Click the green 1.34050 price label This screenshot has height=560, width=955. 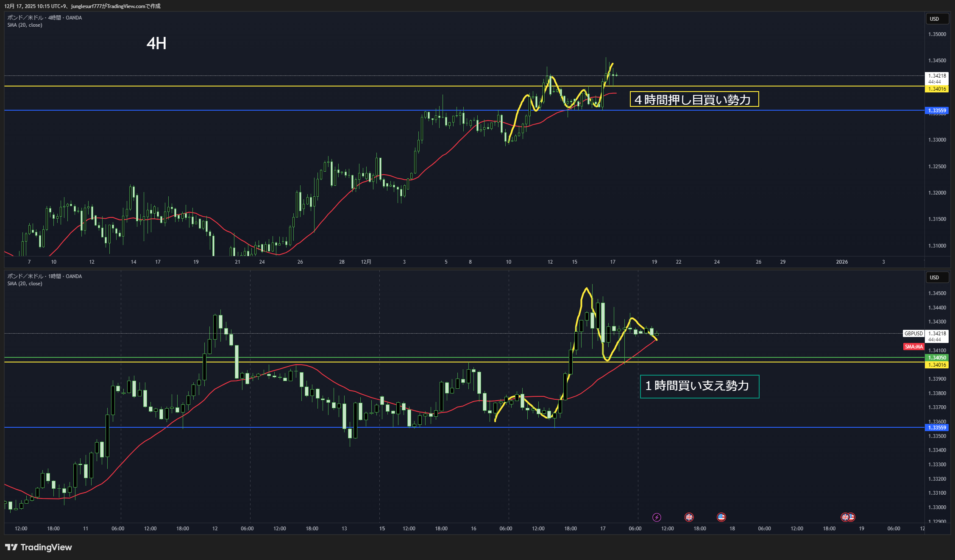pyautogui.click(x=937, y=358)
